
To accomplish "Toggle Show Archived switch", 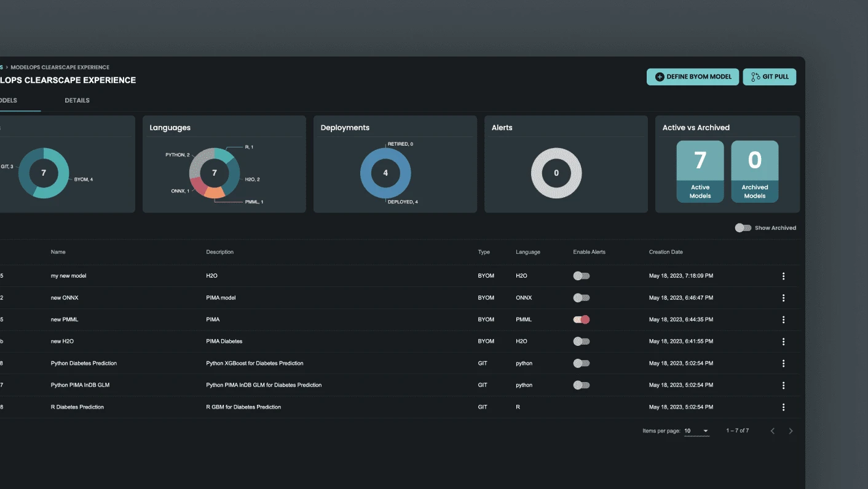I will tap(743, 228).
